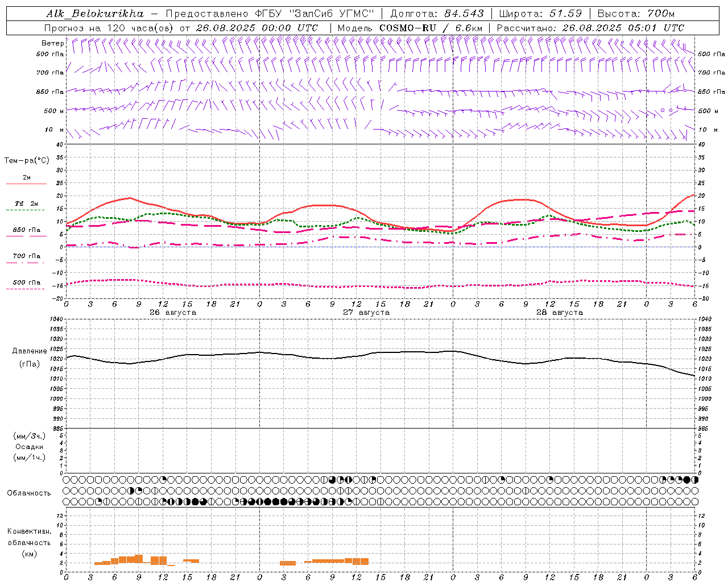This screenshot has height=582, width=728.
Task: Click the Облачность row label
Action: [29, 493]
